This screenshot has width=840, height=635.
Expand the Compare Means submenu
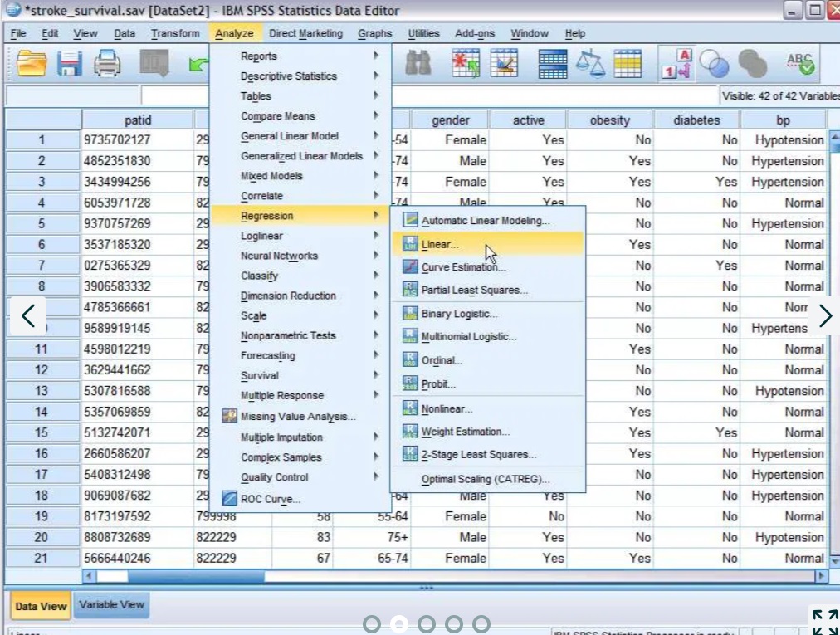click(278, 116)
